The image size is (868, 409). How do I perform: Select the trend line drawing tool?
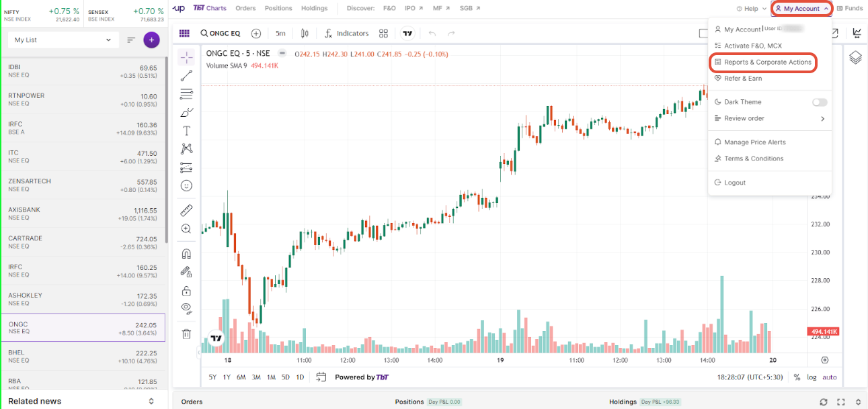[187, 76]
